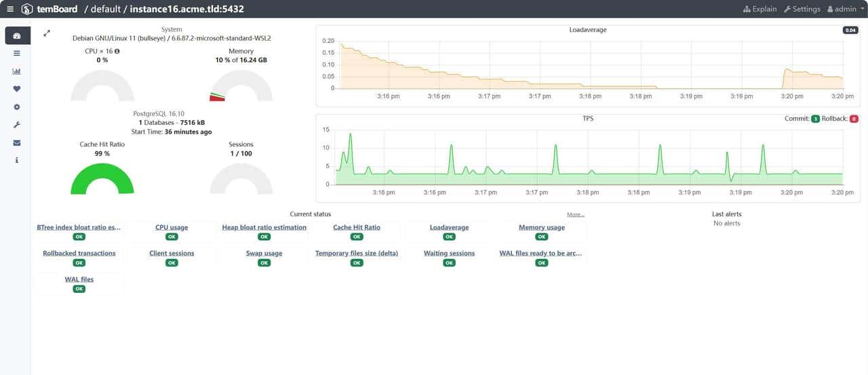Click the fullscreen expand arrows icon

47,33
